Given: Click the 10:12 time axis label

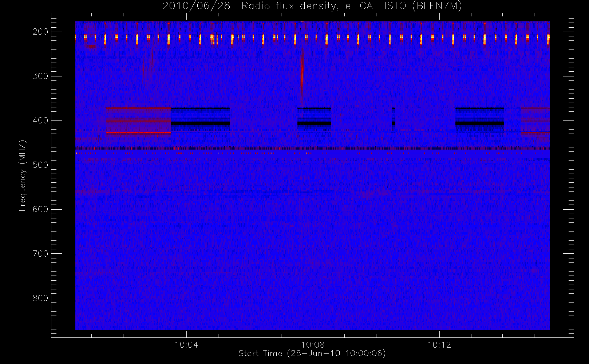Looking at the screenshot, I should coord(439,345).
